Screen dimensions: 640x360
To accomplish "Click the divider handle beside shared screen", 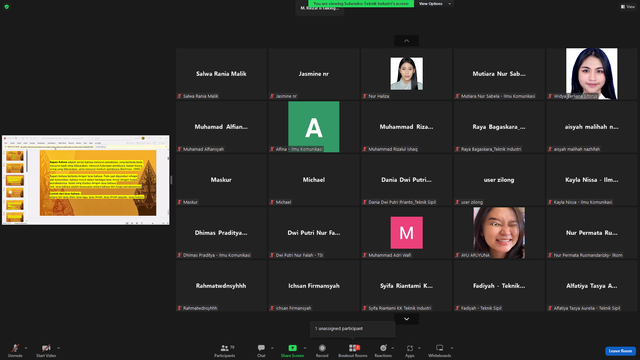I will pos(171,180).
